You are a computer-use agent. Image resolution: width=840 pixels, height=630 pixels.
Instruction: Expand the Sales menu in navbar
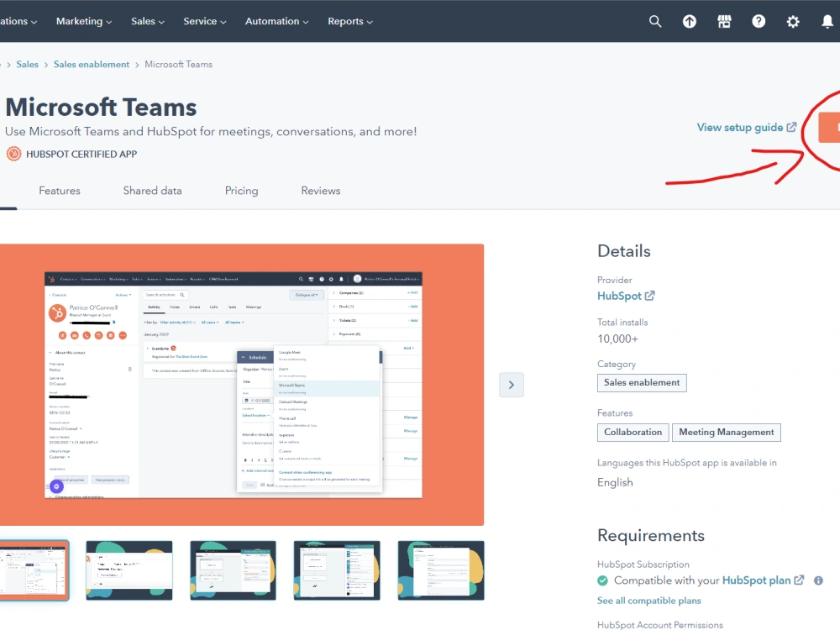147,22
